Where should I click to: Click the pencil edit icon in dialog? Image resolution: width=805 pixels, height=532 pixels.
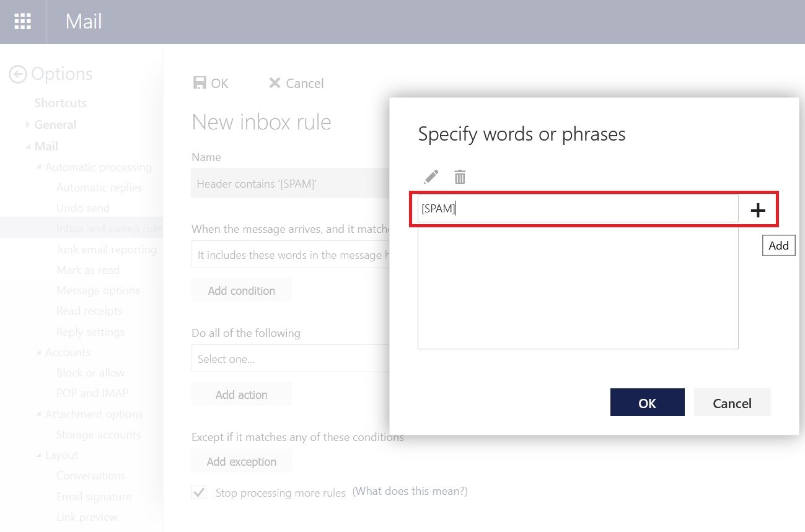click(431, 177)
